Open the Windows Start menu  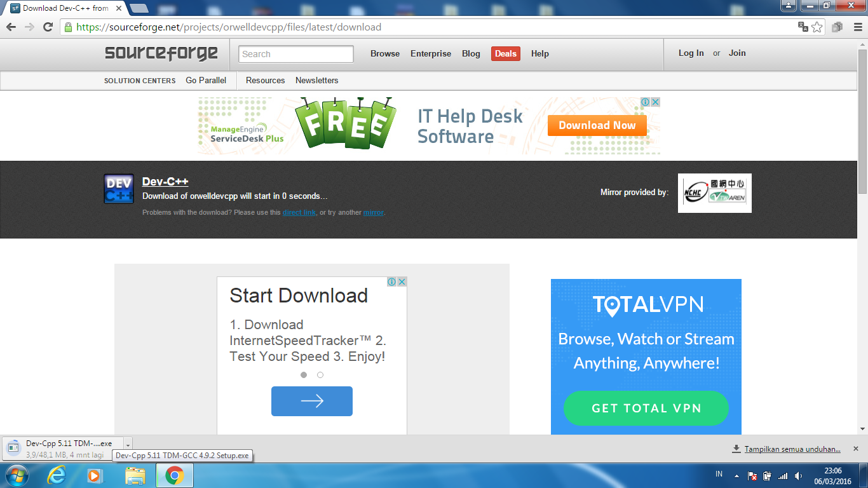click(x=17, y=475)
